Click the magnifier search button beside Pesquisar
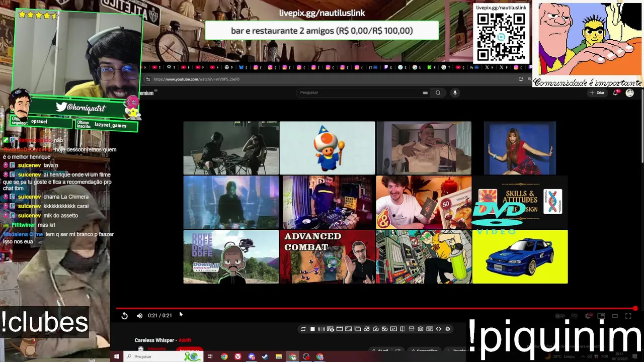644x362 pixels. tap(438, 93)
